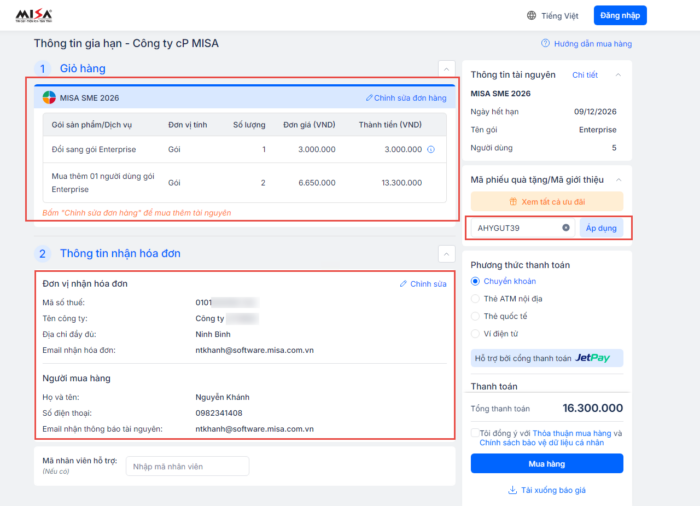The width and height of the screenshot is (700, 506).
Task: Open Chỉnh sửa đơn hàng link
Action: [405, 98]
